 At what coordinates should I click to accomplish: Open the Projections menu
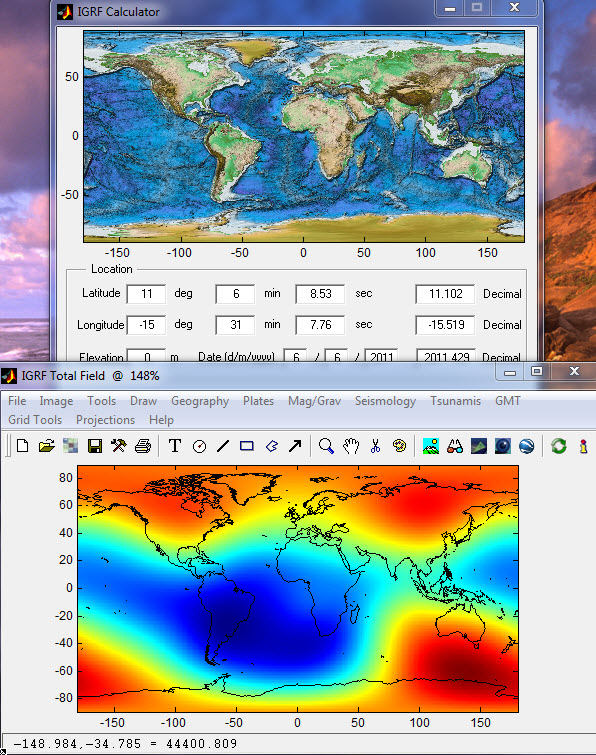(105, 420)
